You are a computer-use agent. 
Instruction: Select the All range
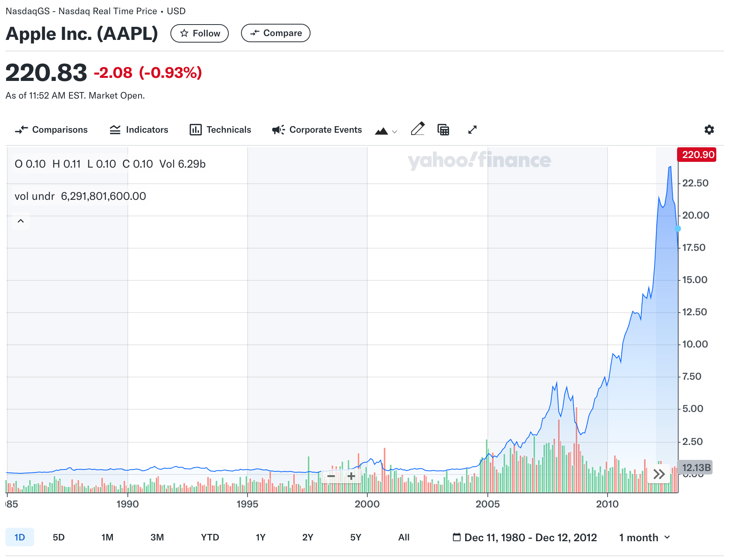(404, 537)
